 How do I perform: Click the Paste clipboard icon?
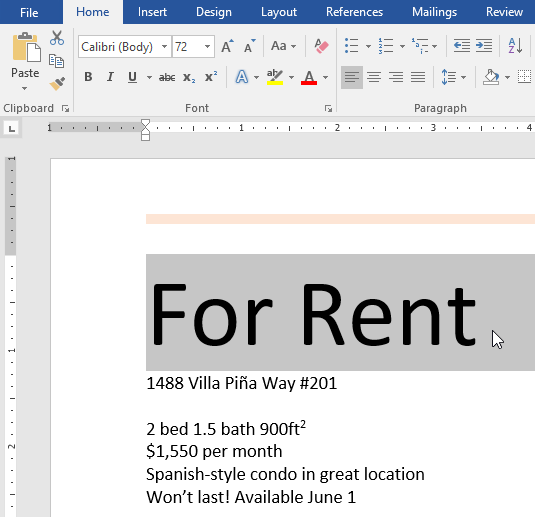(x=26, y=47)
